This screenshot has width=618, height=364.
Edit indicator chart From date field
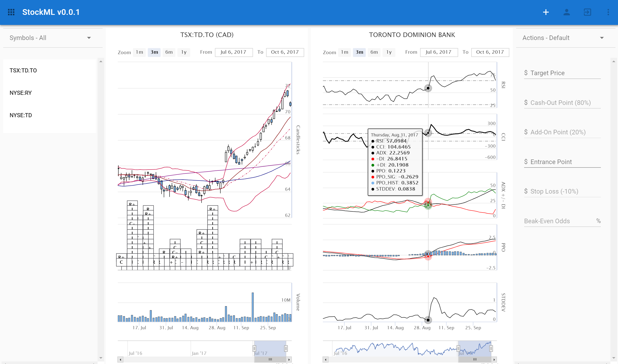pyautogui.click(x=439, y=52)
